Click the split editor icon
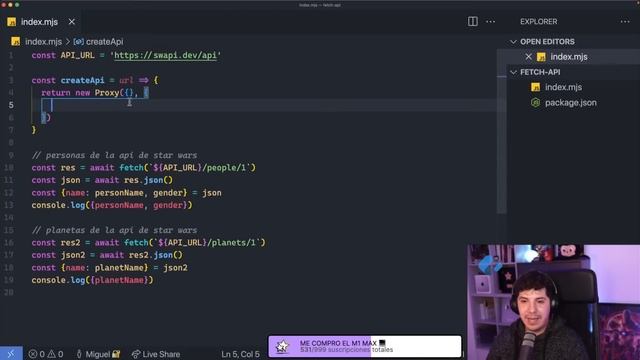Viewport: 640px width, 360px height. point(473,21)
